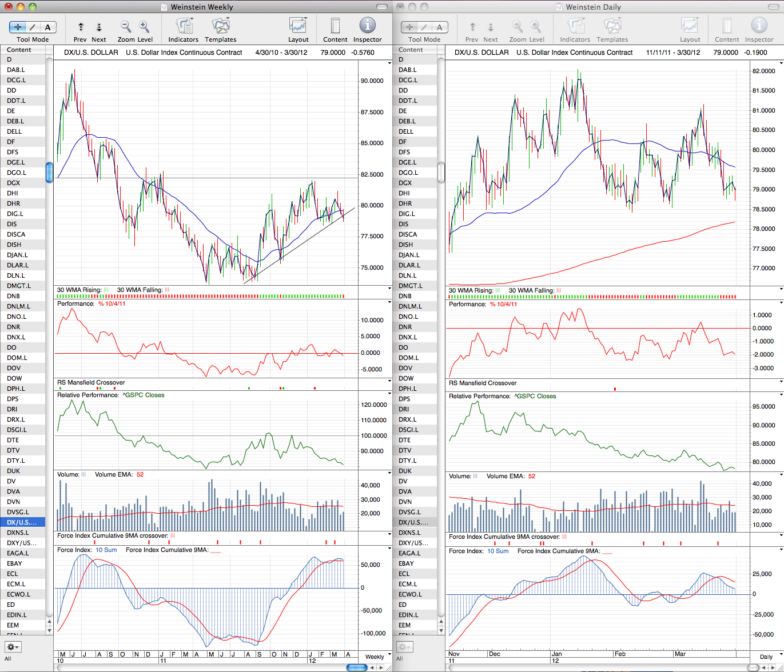Open the Daily period selector under the right chart
Viewport: 784px width, 672px height.
point(766,657)
